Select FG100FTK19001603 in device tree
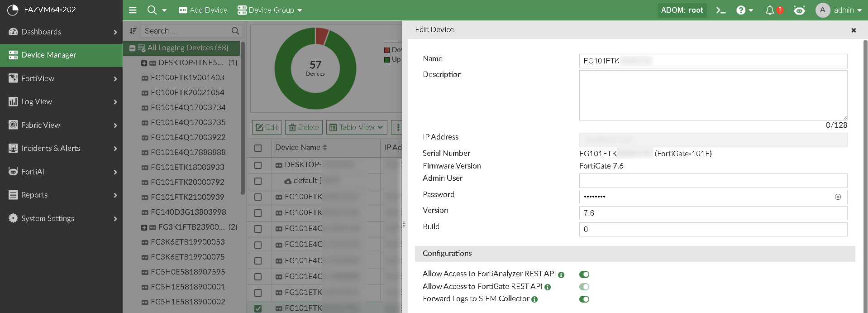This screenshot has width=868, height=313. tap(187, 77)
